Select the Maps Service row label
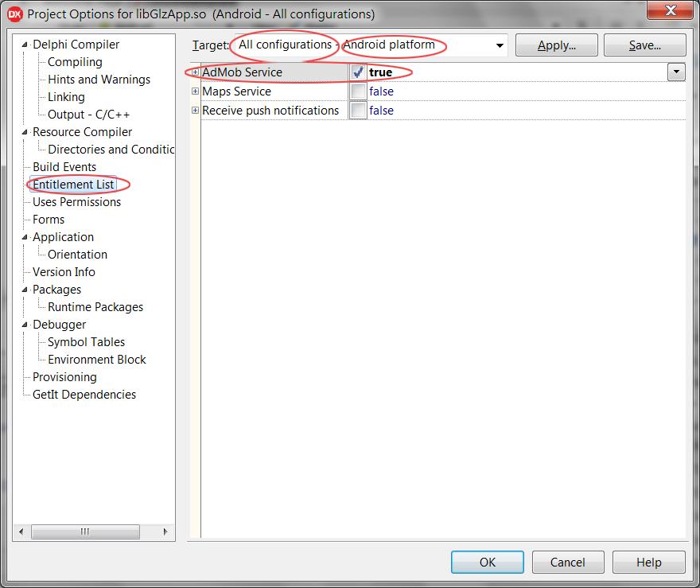 (236, 91)
